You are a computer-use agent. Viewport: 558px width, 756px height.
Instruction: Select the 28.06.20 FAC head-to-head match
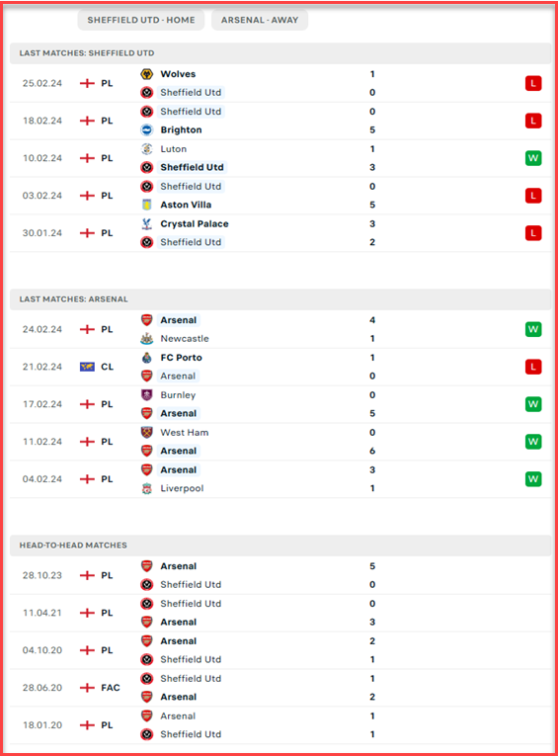point(280,688)
